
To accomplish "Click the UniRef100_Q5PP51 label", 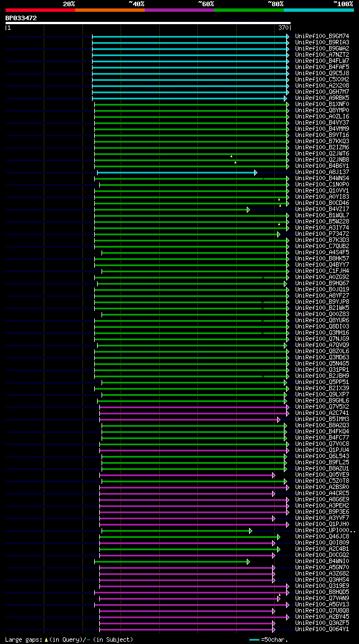I will [322, 382].
